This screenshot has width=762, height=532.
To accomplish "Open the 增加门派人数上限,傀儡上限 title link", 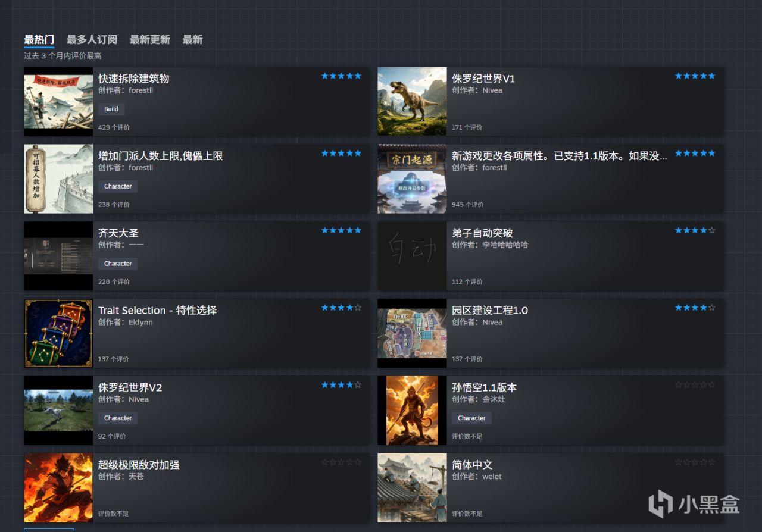I will 161,156.
